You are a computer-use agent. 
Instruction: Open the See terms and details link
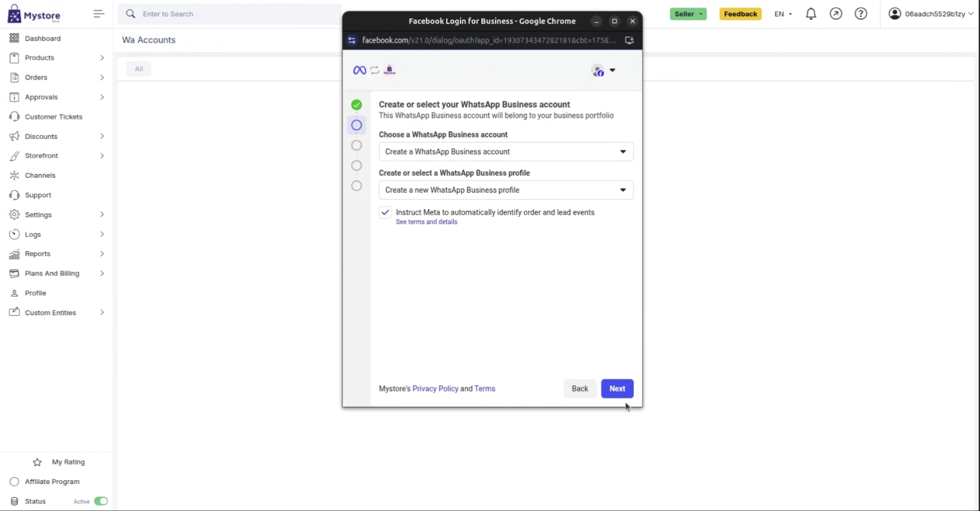(426, 222)
